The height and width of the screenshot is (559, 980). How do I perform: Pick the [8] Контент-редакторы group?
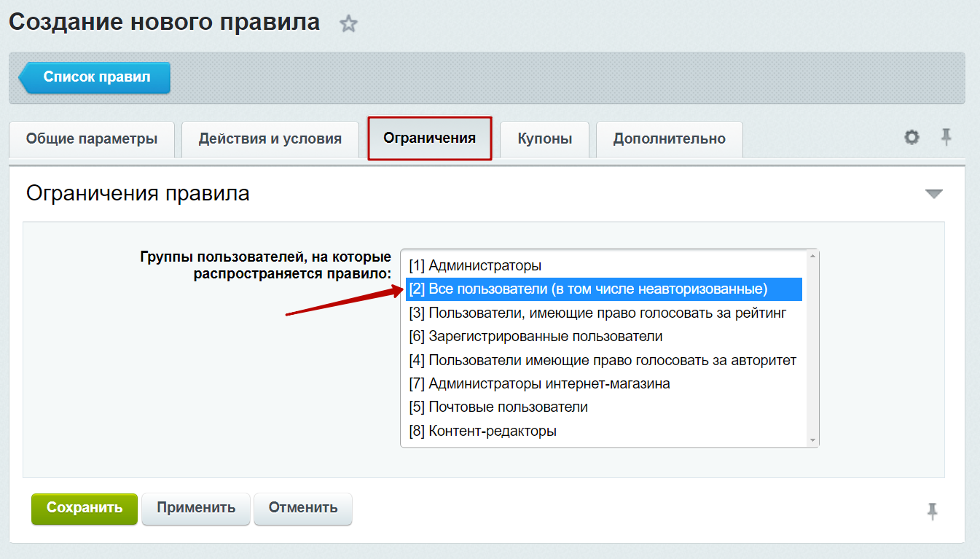coord(603,431)
